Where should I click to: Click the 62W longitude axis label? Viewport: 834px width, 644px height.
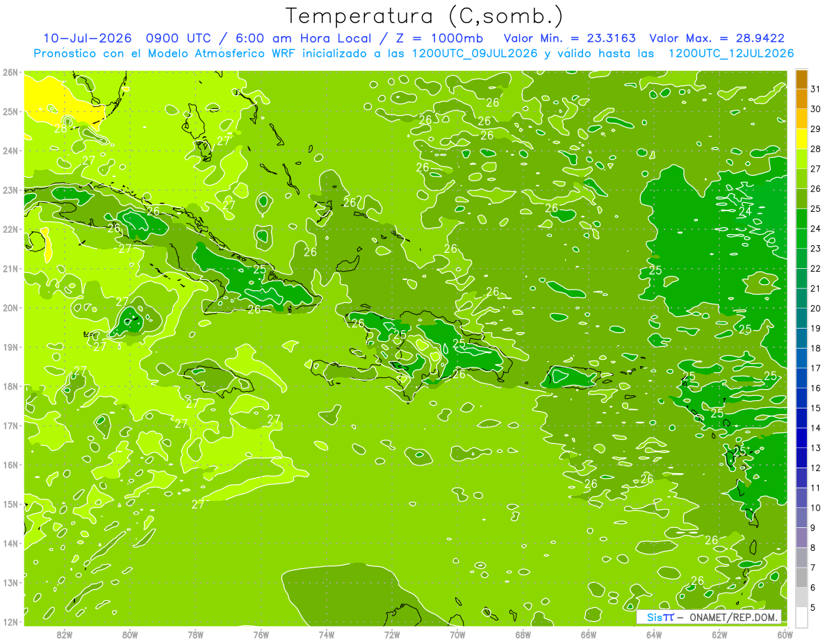click(719, 634)
